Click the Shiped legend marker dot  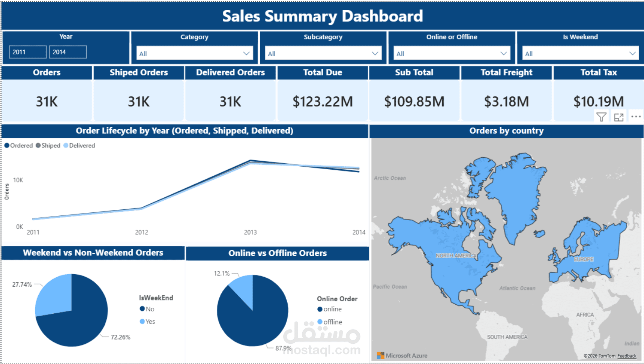tap(38, 146)
